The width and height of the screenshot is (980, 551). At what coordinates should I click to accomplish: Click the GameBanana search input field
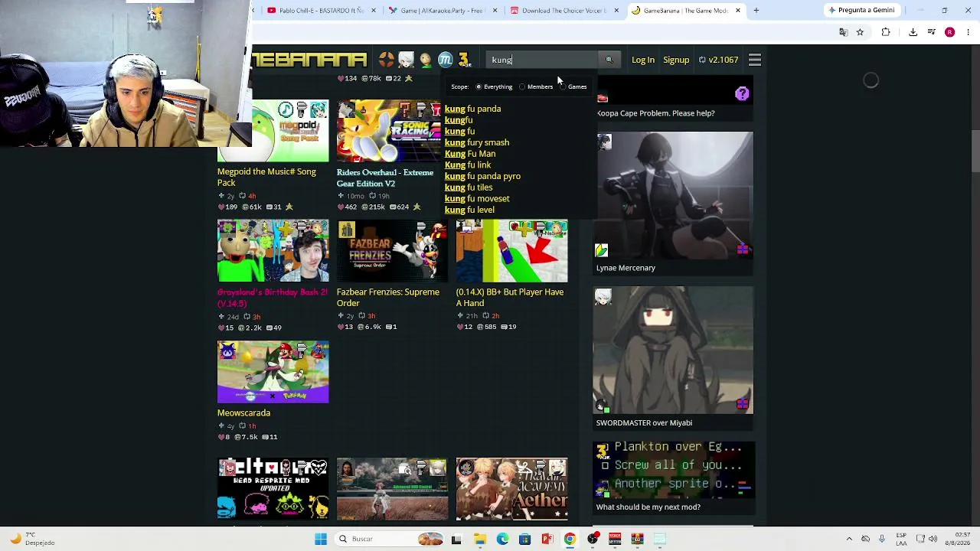coord(542,60)
